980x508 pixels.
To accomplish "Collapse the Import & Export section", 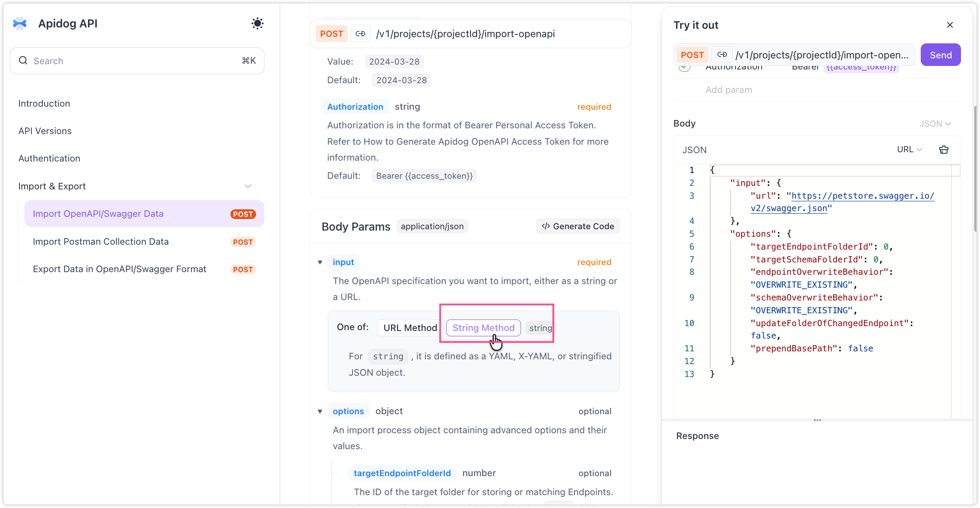I will point(248,186).
